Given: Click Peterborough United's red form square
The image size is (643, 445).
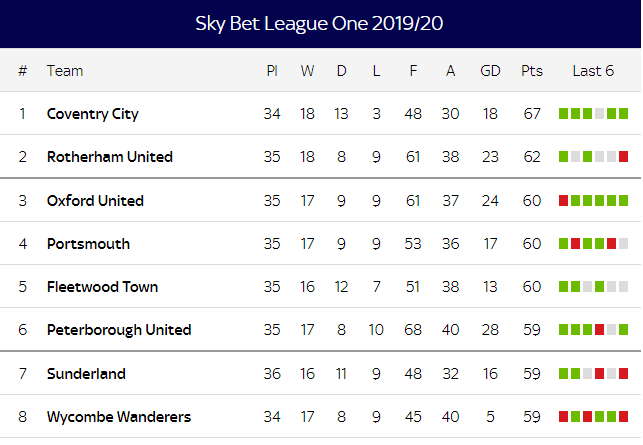Looking at the screenshot, I should (x=600, y=330).
